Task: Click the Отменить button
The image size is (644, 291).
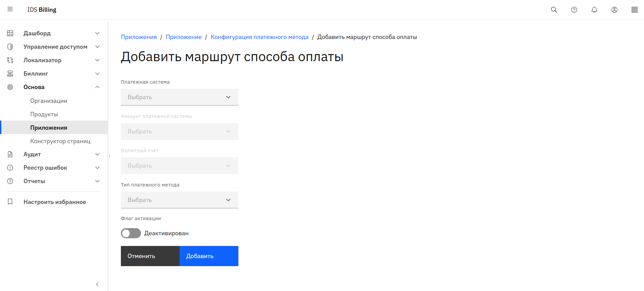Action: pyautogui.click(x=150, y=256)
